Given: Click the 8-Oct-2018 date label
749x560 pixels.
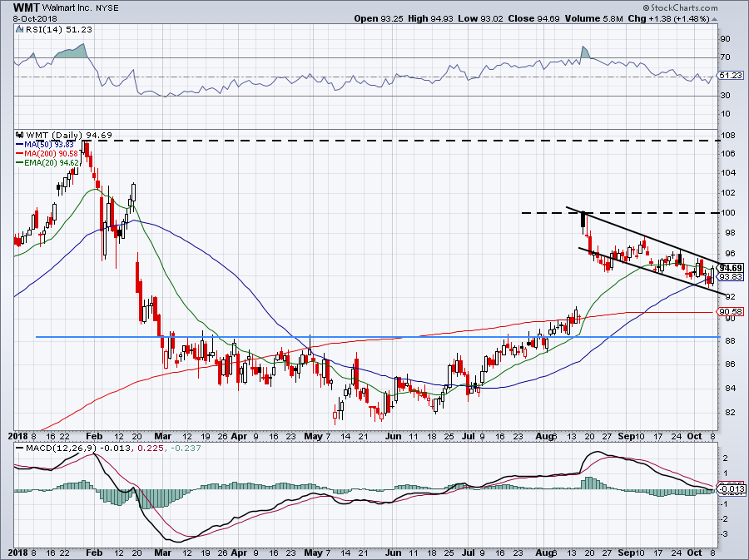Looking at the screenshot, I should click(35, 18).
